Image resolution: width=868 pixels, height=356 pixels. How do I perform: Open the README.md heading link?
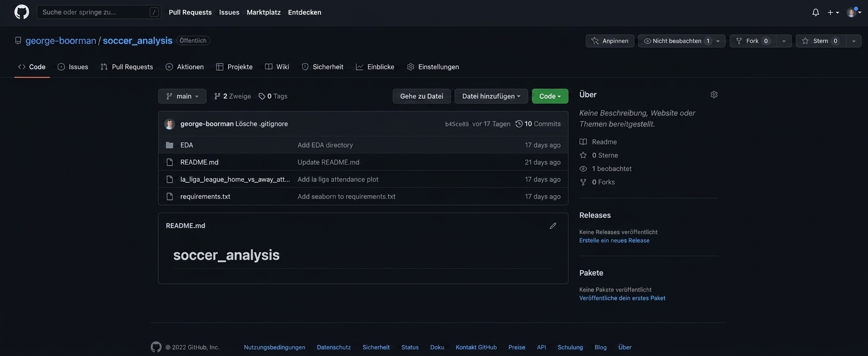coord(185,226)
